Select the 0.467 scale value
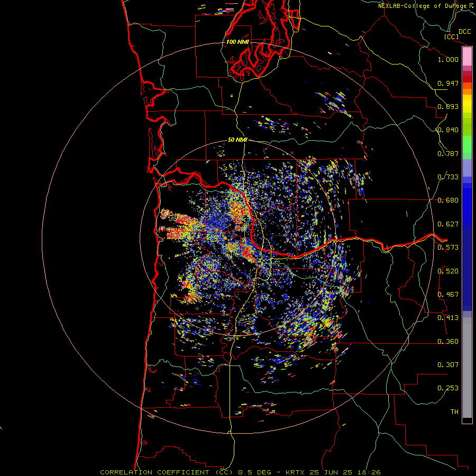The height and width of the screenshot is (476, 476). (x=448, y=295)
